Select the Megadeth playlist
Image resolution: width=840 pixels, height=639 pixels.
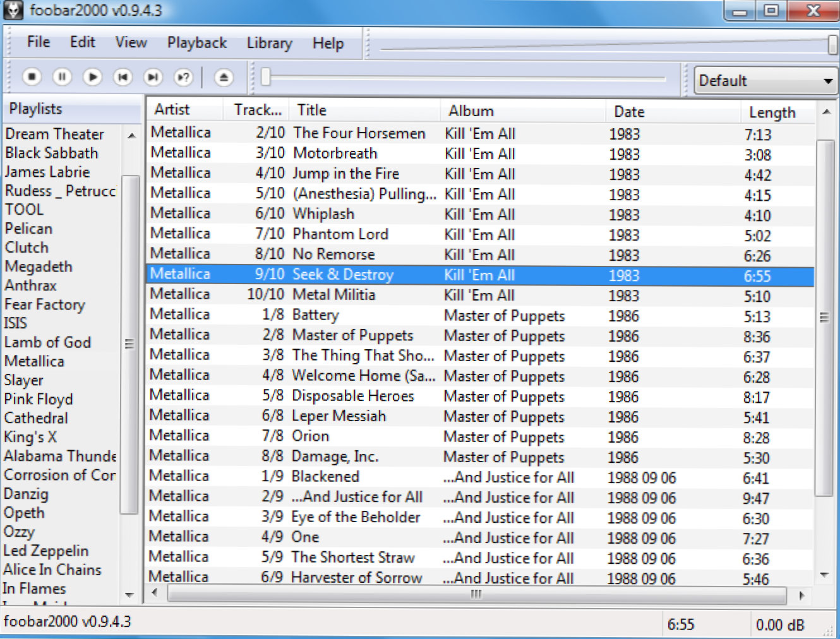(x=39, y=266)
